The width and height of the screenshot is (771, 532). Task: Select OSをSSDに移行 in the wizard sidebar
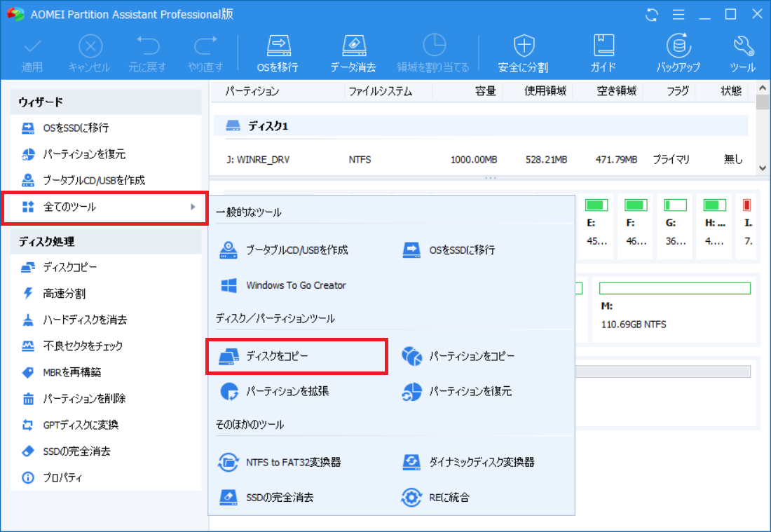coord(106,128)
